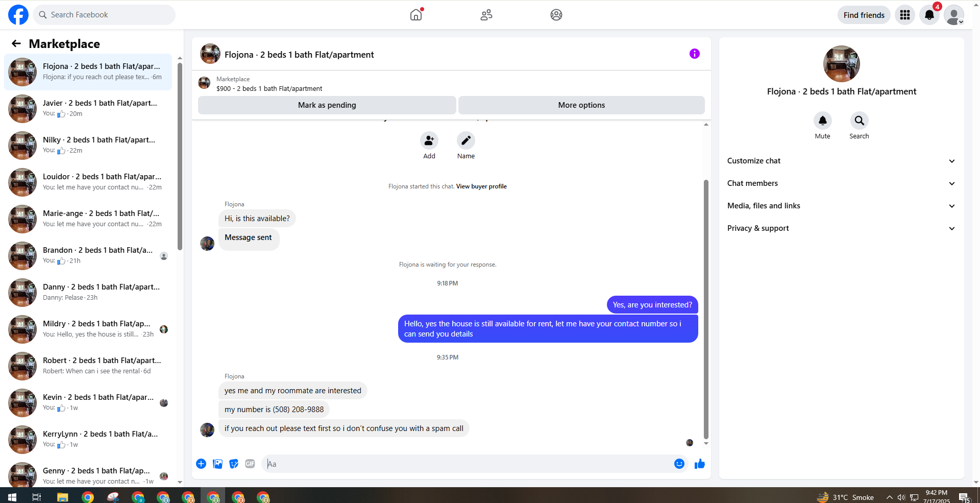Open the Robert conversation

(88, 366)
